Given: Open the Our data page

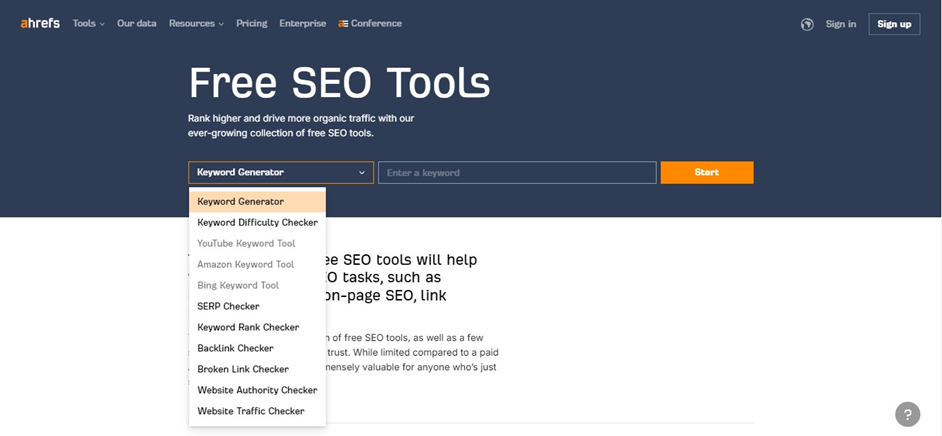Looking at the screenshot, I should pyautogui.click(x=137, y=24).
